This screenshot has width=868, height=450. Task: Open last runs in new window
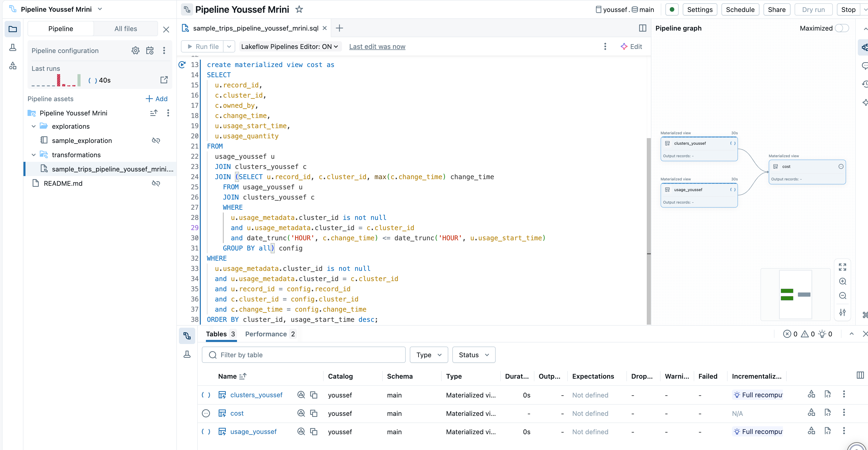tap(164, 80)
